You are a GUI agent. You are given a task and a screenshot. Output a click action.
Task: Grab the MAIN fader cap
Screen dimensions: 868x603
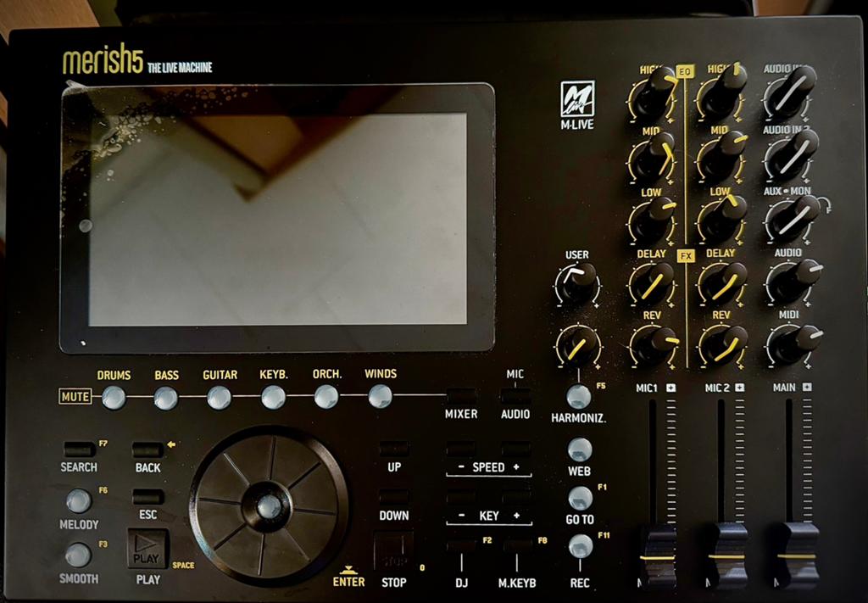click(797, 556)
